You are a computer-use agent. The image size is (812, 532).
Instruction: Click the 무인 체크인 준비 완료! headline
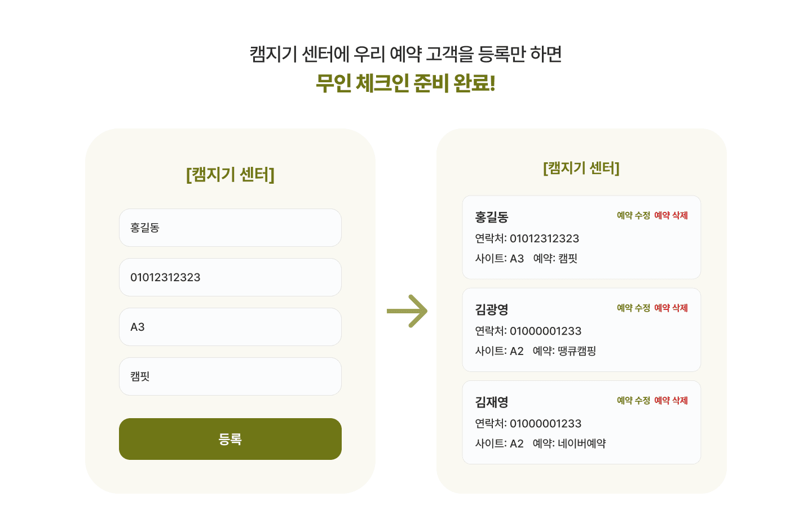point(406,81)
